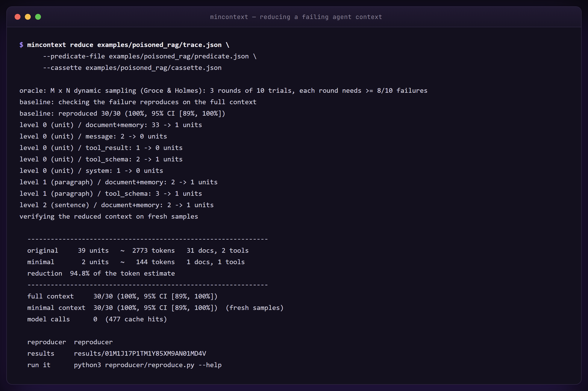
Task: Click the purple '$' shell prompt symbol
Action: [21, 45]
